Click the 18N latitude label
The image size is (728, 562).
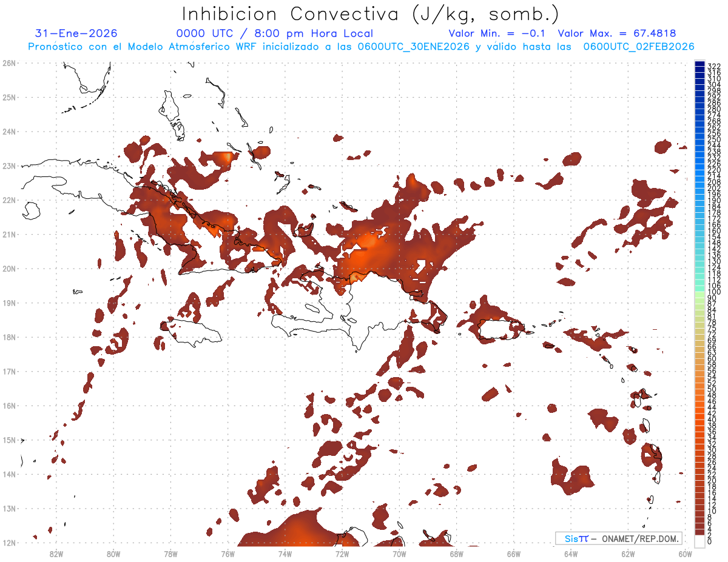click(x=9, y=336)
